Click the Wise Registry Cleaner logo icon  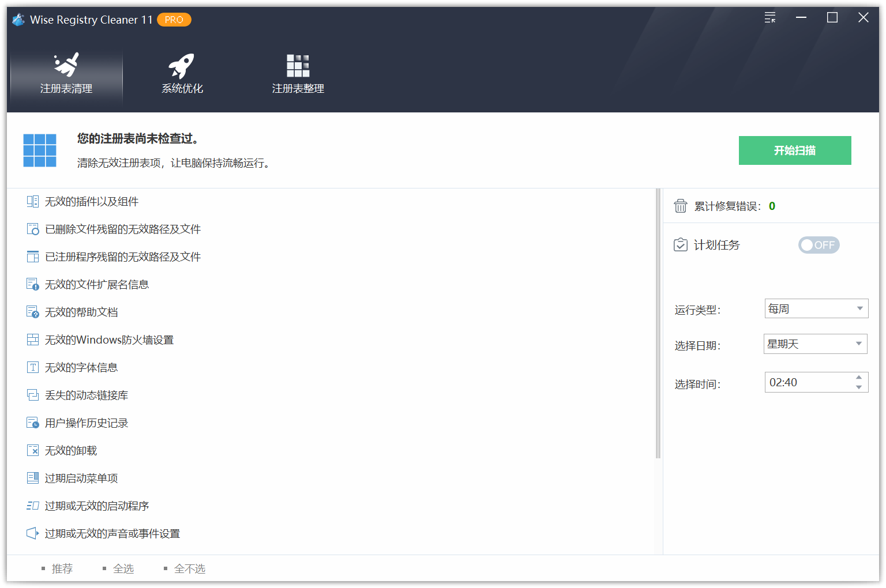[18, 20]
